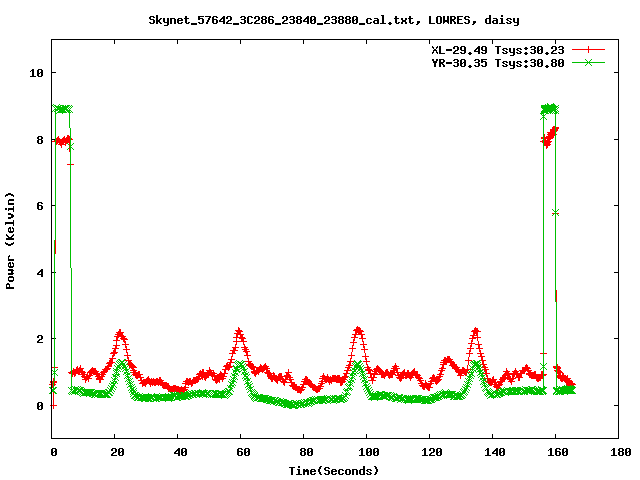This screenshot has width=640, height=480.
Task: Click legend entry XL-29.49 Tsys:30.23
Action: (498, 50)
